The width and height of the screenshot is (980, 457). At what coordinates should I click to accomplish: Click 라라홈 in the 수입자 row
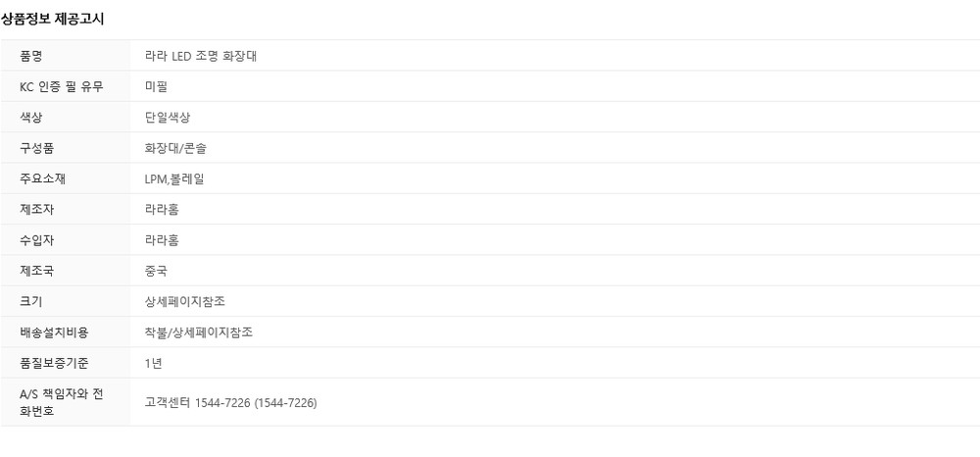162,240
